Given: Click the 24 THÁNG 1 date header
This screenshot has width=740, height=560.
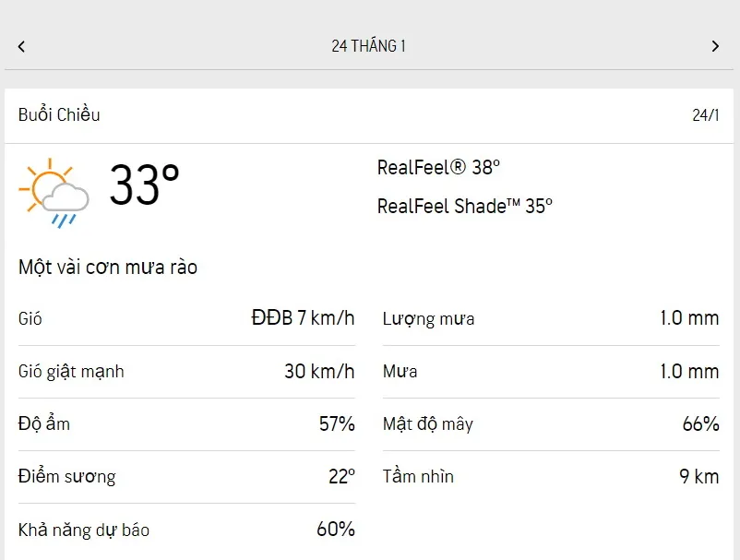Looking at the screenshot, I should point(368,46).
